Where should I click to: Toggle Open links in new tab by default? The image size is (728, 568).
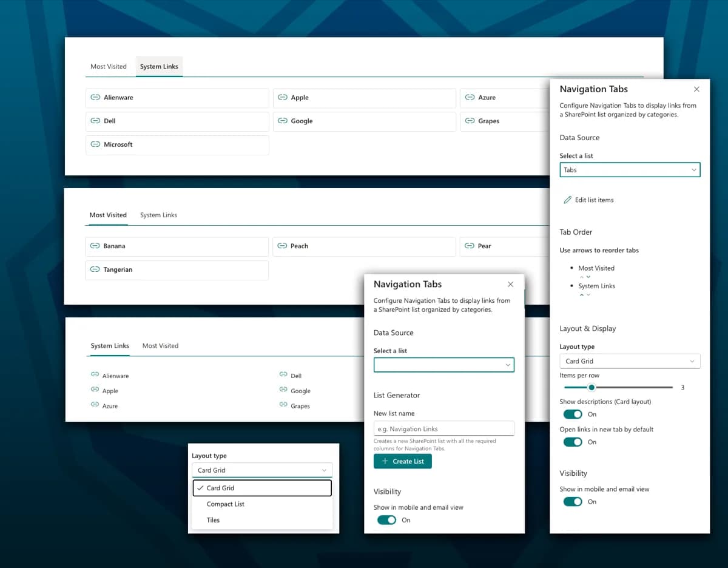573,442
